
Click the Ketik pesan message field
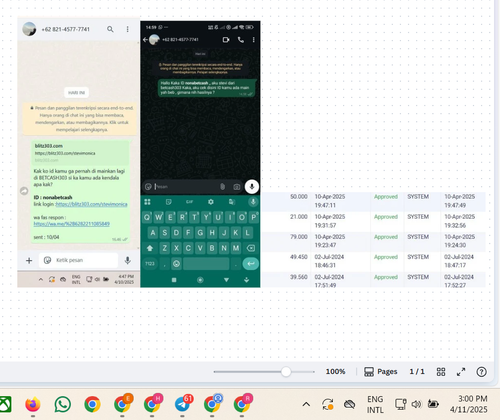[x=78, y=260]
